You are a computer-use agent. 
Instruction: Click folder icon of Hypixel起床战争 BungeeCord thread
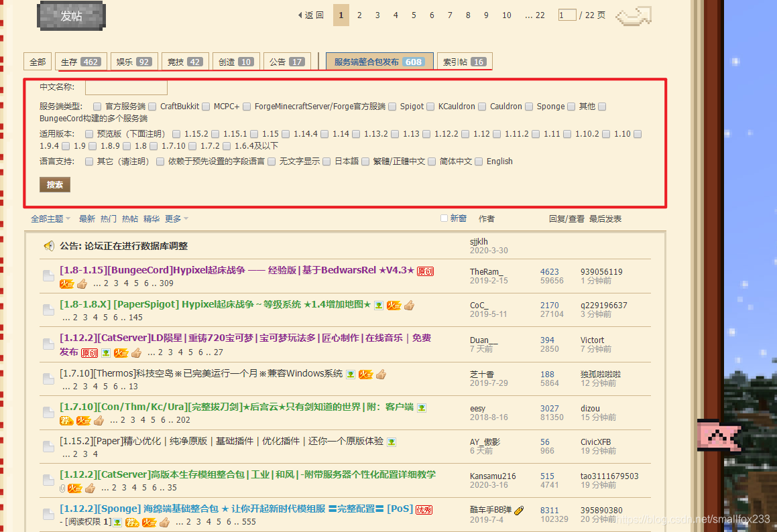coord(48,276)
